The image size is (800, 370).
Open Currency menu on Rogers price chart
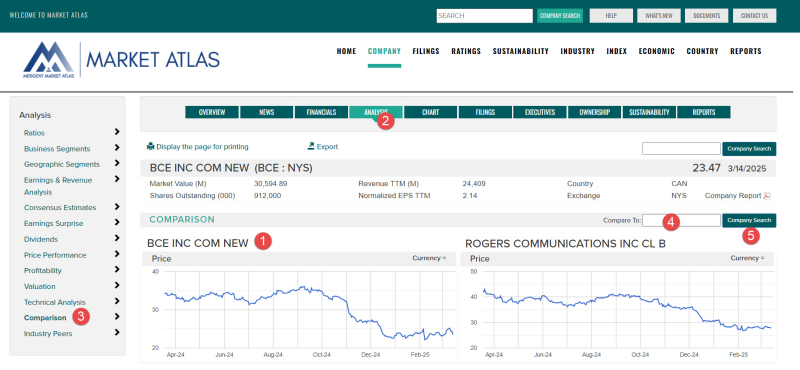[747, 258]
